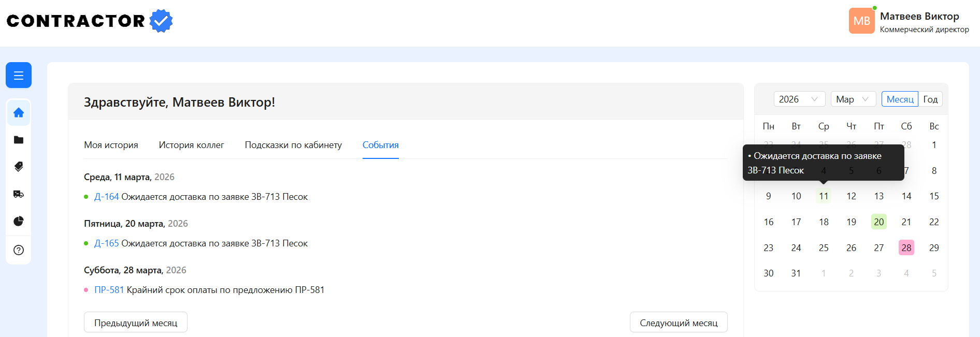
Task: Open the price tags sidebar icon
Action: click(19, 167)
